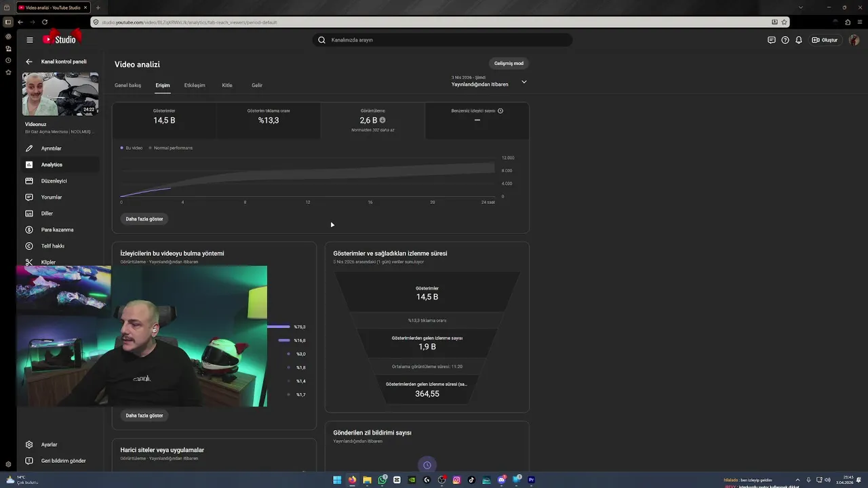
Task: Click Geri bildirim gönder feedback icon
Action: (x=29, y=461)
